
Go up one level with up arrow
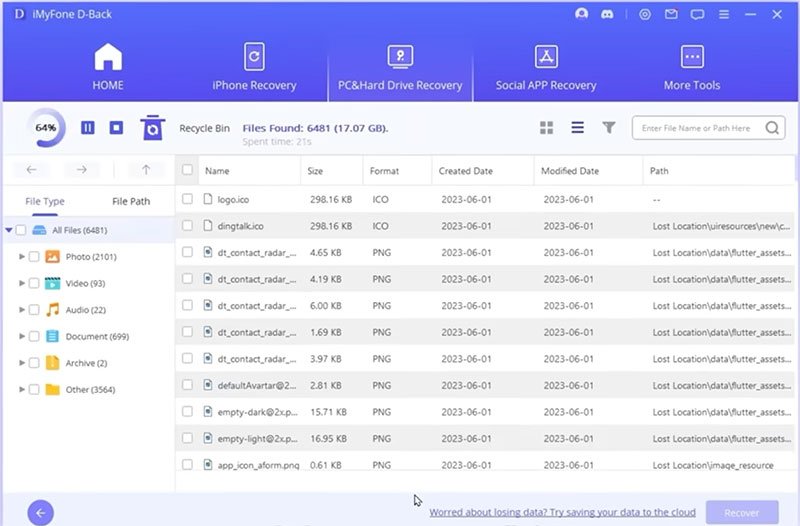pos(146,169)
